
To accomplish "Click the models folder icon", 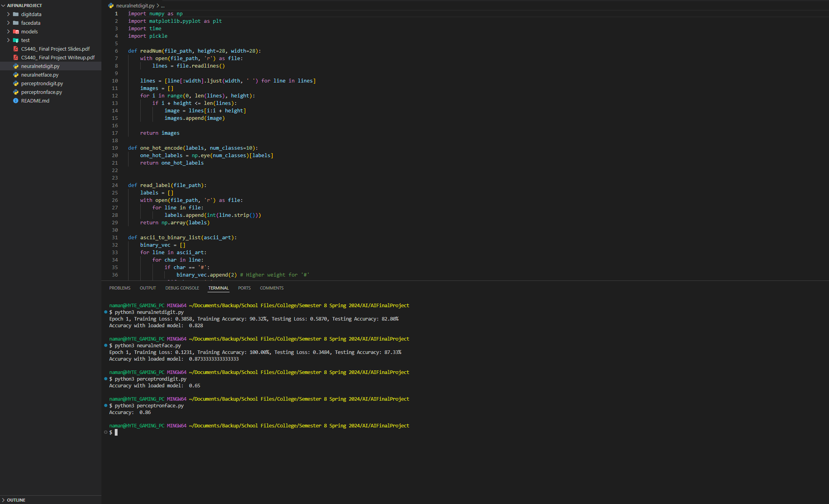I will point(16,31).
